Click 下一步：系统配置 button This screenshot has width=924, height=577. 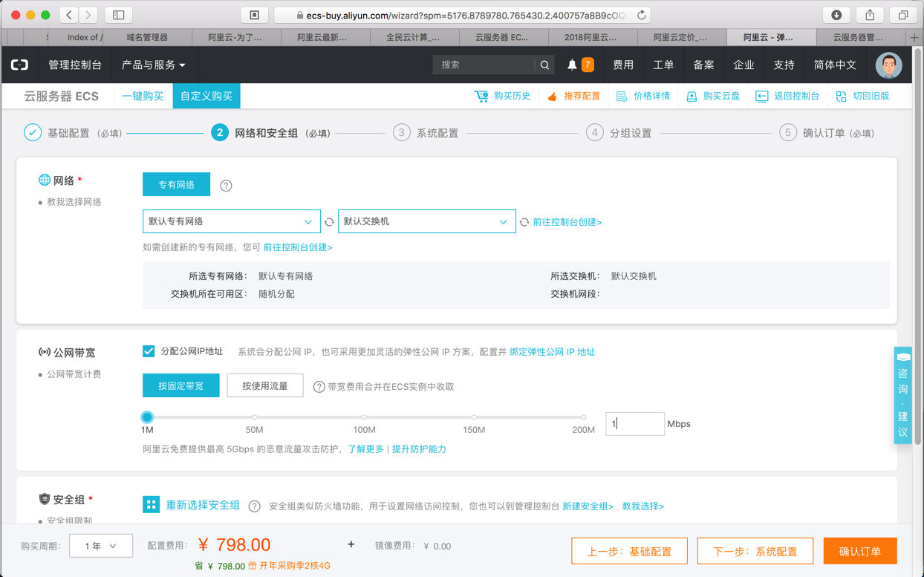pos(755,551)
